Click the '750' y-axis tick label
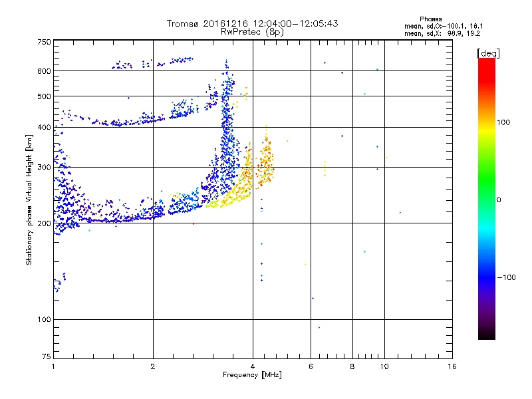 tap(44, 42)
